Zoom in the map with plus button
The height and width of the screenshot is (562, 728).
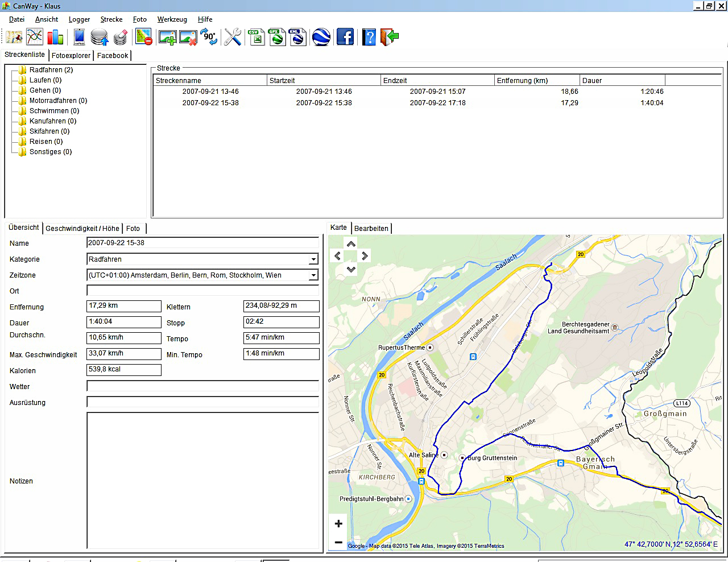click(338, 524)
